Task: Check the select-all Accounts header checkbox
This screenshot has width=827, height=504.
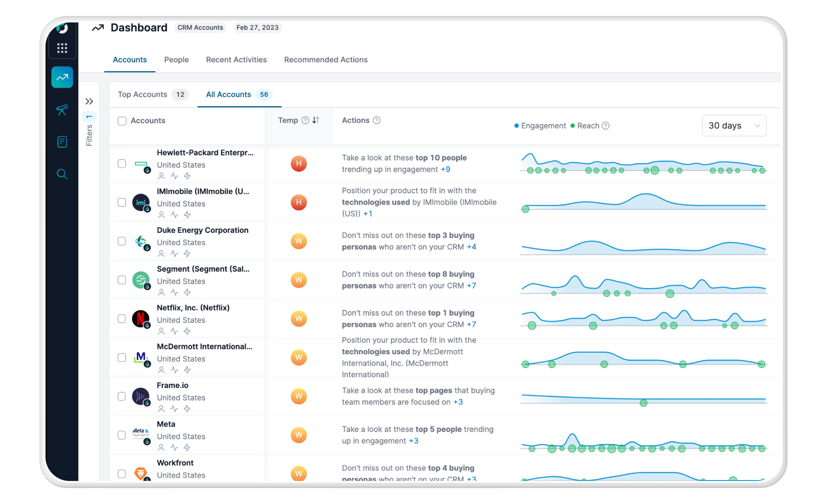Action: (122, 121)
